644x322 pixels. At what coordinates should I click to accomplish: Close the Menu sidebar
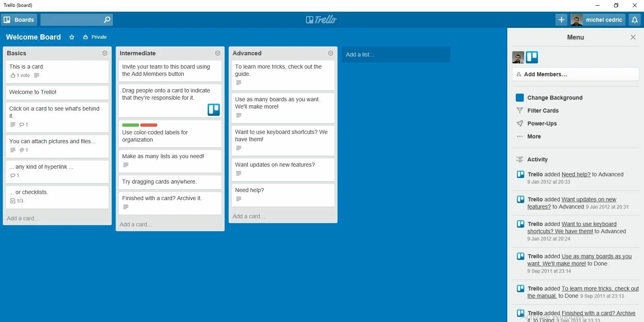pyautogui.click(x=633, y=37)
